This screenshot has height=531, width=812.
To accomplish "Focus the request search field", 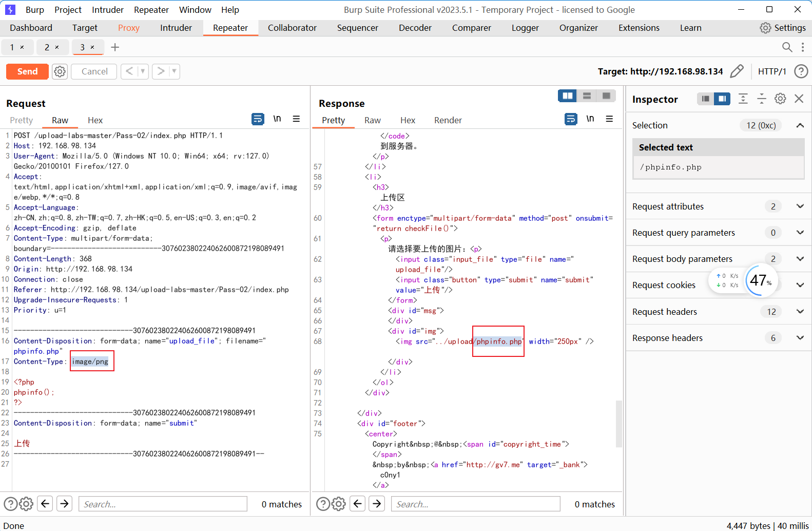I will (x=163, y=504).
